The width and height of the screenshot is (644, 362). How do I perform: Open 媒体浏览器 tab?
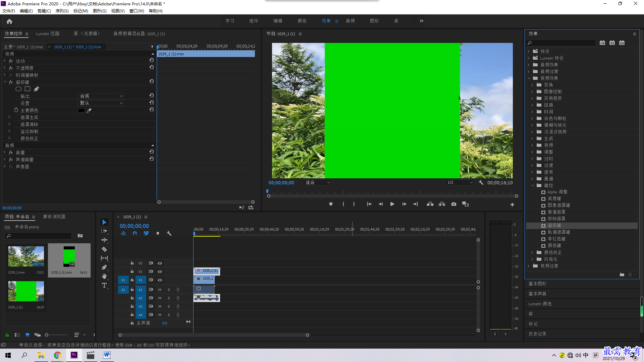point(54,217)
